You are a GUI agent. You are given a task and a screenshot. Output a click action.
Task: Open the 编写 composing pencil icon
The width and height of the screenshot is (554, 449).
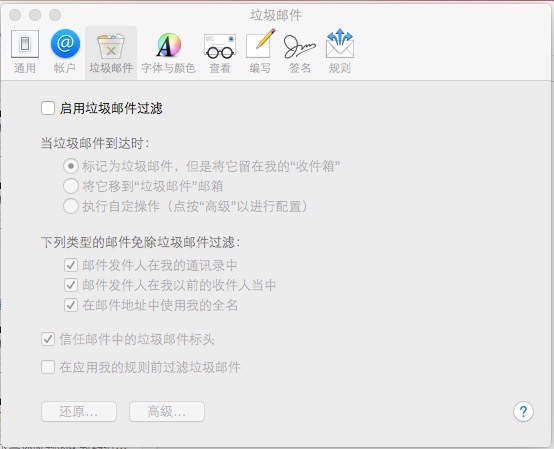click(260, 51)
